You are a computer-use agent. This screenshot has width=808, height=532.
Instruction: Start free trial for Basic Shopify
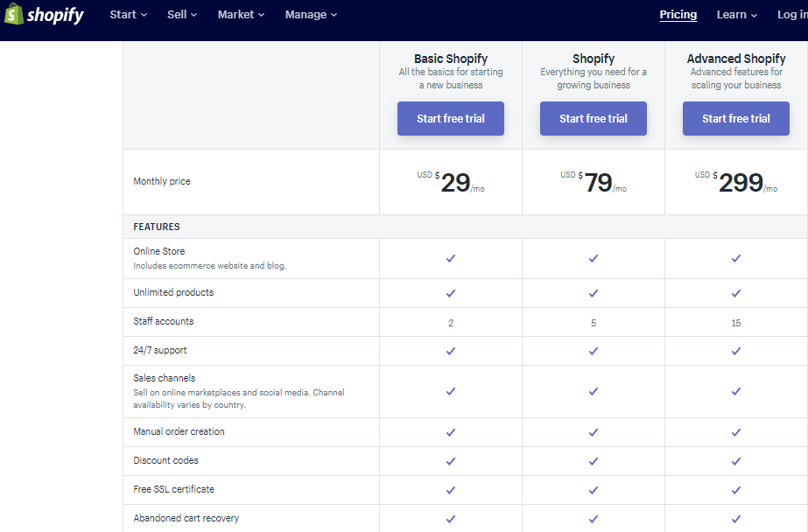[x=451, y=119]
